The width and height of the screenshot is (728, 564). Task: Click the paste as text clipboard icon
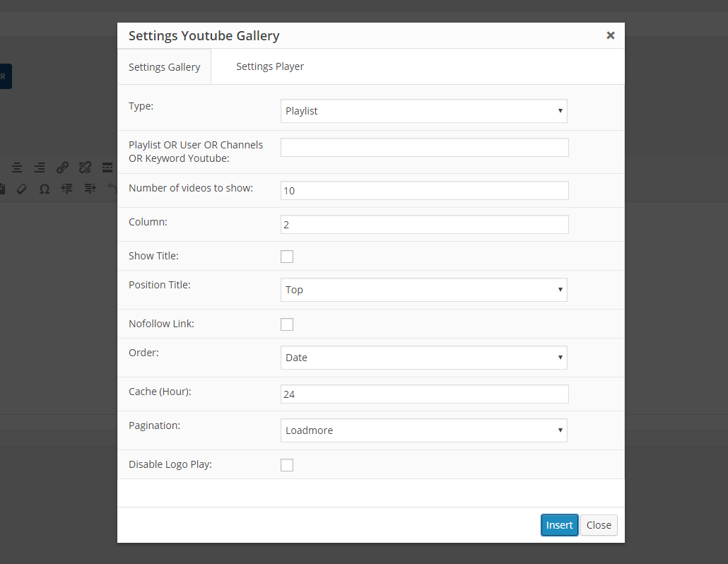click(2, 189)
